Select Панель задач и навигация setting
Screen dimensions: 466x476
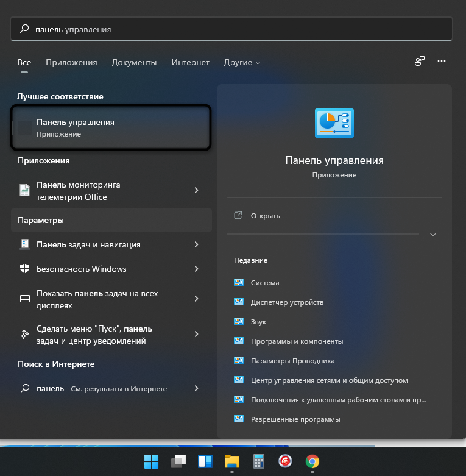111,244
